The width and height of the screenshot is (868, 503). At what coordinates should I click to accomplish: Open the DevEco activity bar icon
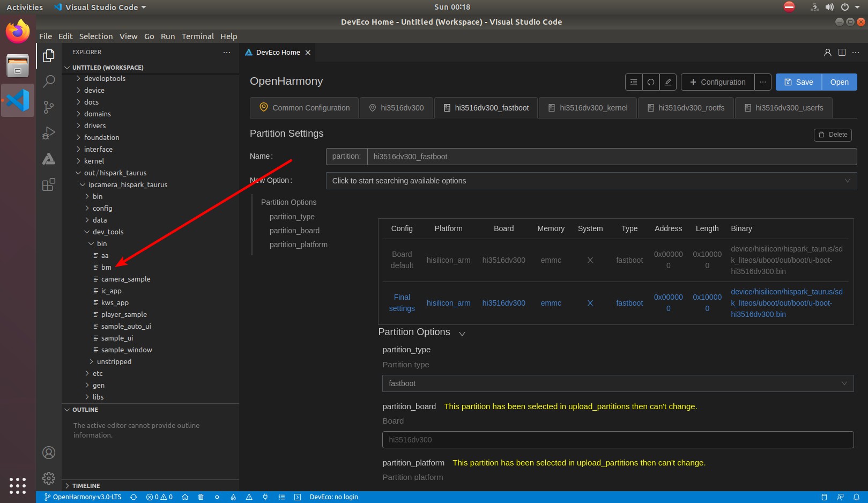[49, 159]
